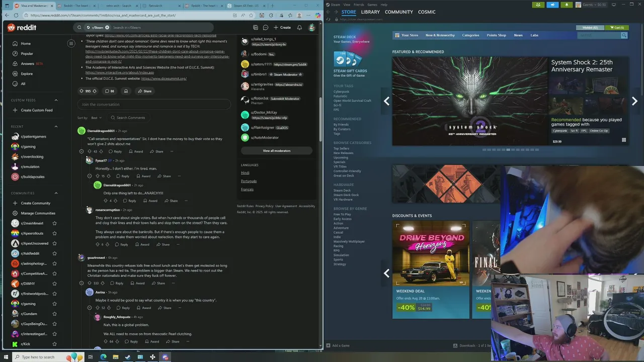Image resolution: width=644 pixels, height=362 pixels.
Task: Open the Reddit advertise icon beside chat
Action: point(256,28)
